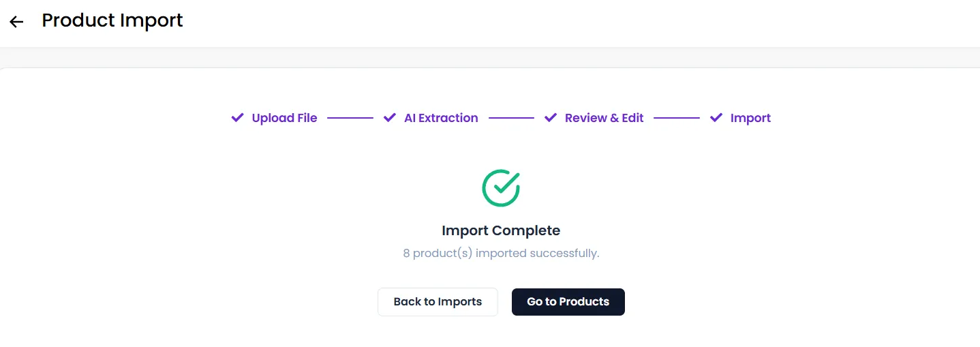
Task: Click the checkmark next to Upload File
Action: tap(237, 118)
